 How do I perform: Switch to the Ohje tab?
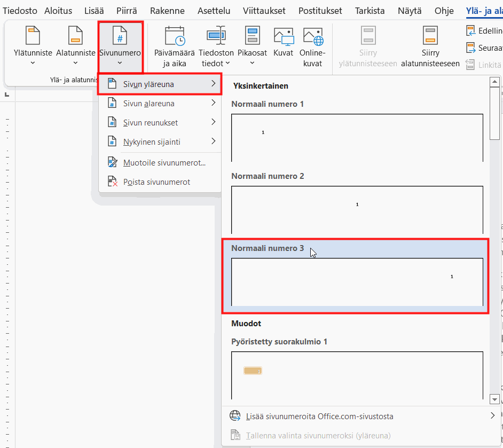[x=444, y=11]
